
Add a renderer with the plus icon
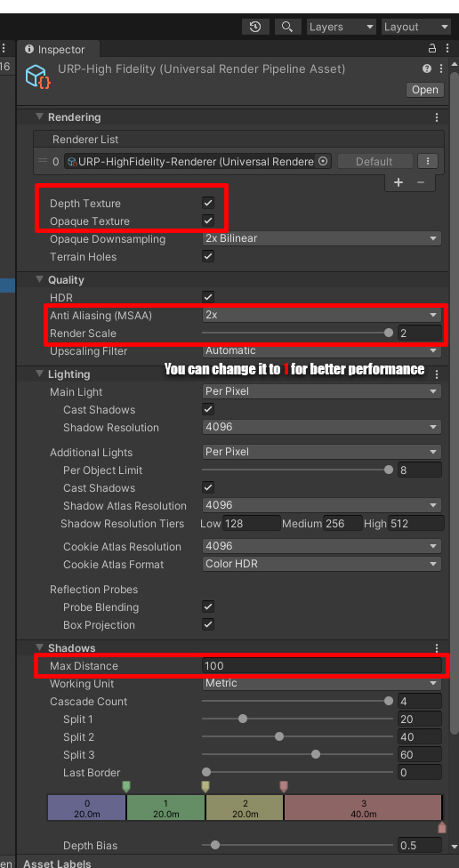(399, 182)
